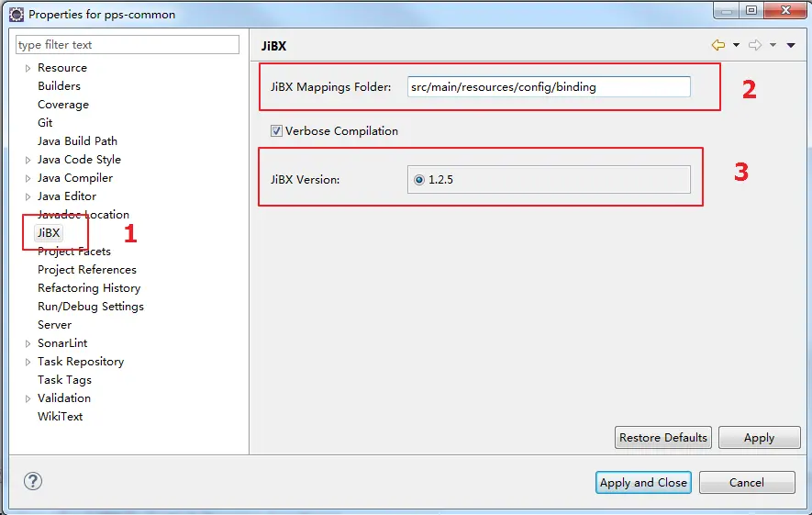Expand the Java Compiler node
Viewport: 812px width, 515px height.
(x=28, y=178)
